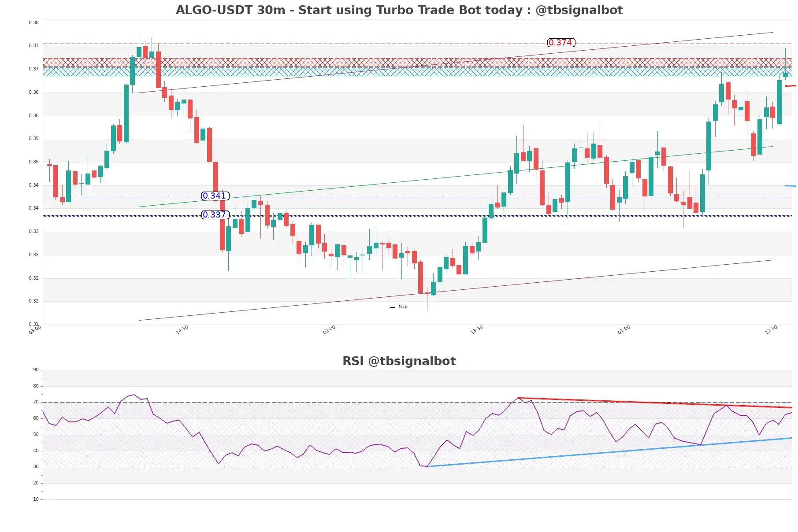This screenshot has height=532, width=798.
Task: Click the RSI @tbsignalbot panel title
Action: [399, 361]
